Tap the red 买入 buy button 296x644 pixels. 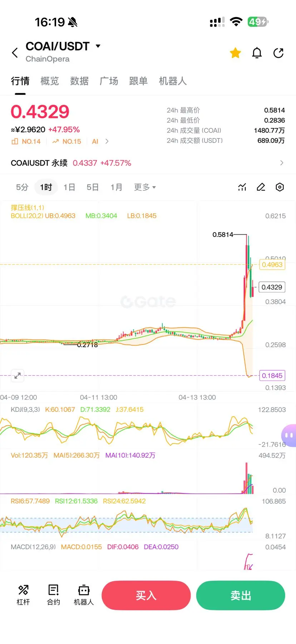pos(146,595)
